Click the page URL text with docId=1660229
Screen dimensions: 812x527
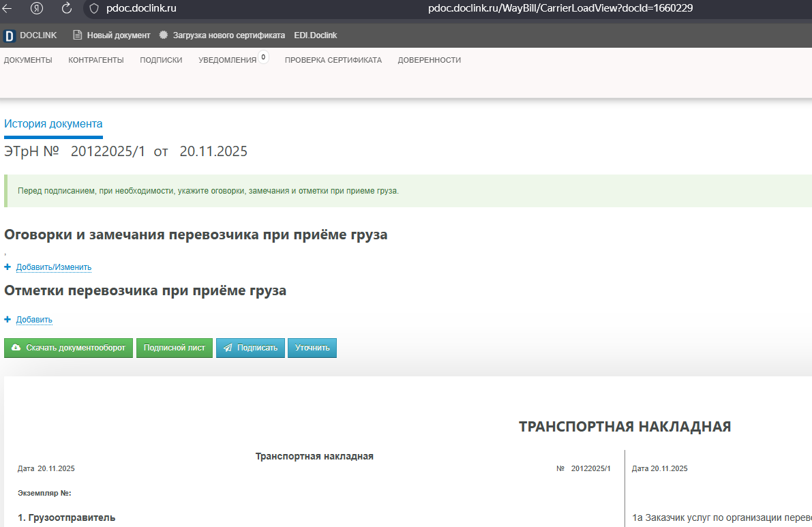(560, 8)
